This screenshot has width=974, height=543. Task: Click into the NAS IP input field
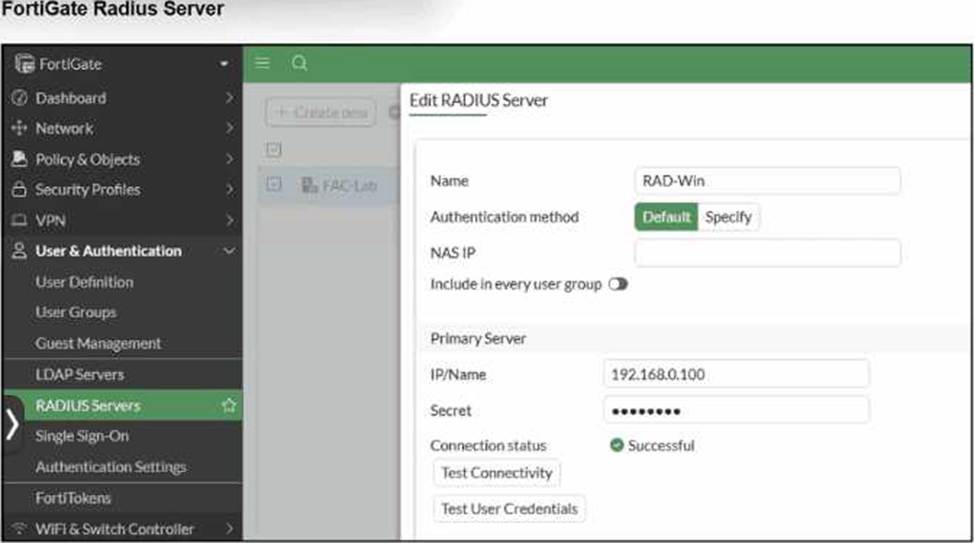coord(767,253)
